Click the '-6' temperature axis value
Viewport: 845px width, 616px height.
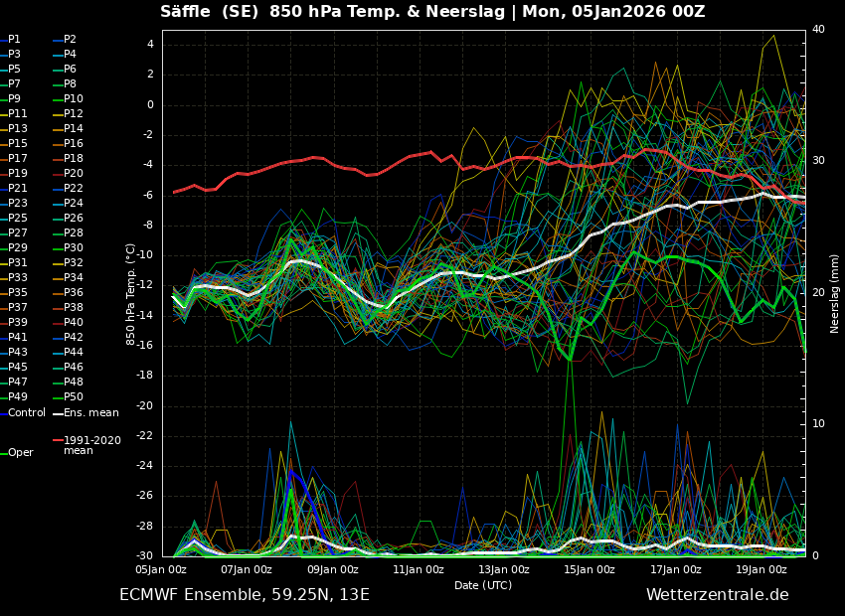[148, 195]
